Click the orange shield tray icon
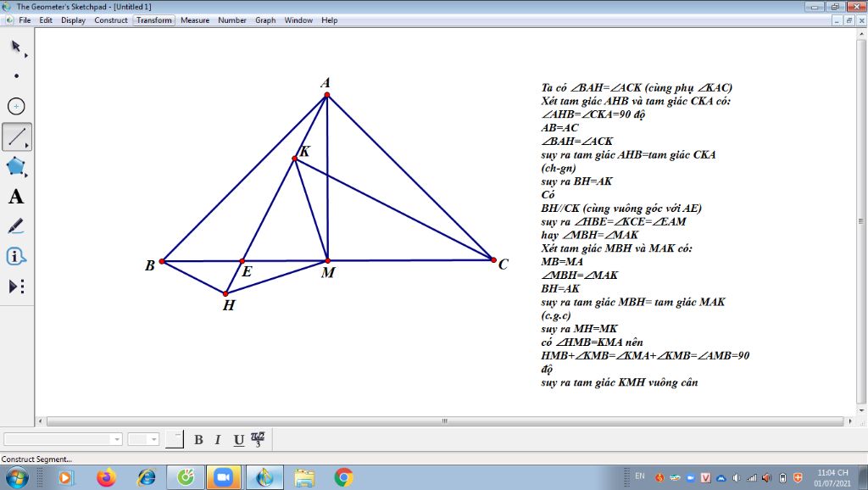868x490 pixels. [798, 477]
